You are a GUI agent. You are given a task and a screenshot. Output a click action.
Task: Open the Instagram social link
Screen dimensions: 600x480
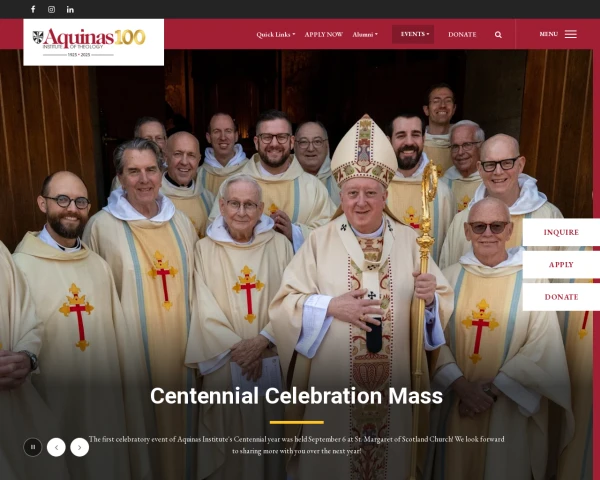point(51,9)
